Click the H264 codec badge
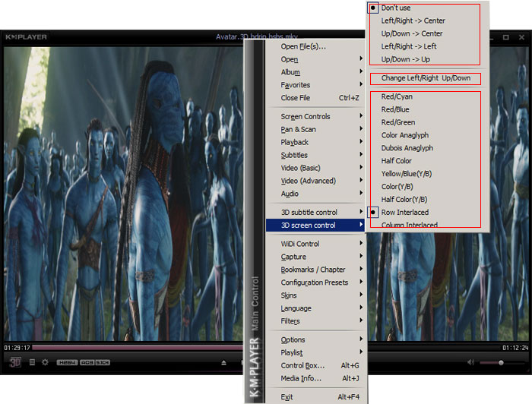The image size is (532, 404). point(67,363)
